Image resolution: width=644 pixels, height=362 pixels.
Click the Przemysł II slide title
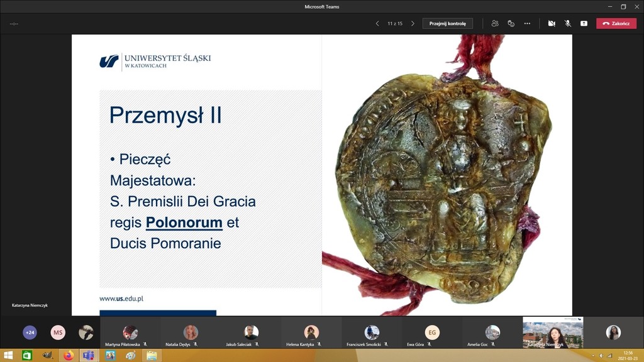pyautogui.click(x=165, y=115)
